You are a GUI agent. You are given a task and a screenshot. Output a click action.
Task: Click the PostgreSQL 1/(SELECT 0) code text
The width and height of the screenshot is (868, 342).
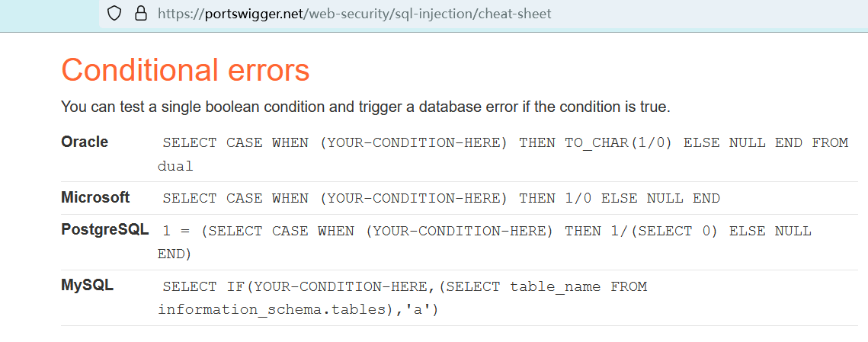(641, 230)
